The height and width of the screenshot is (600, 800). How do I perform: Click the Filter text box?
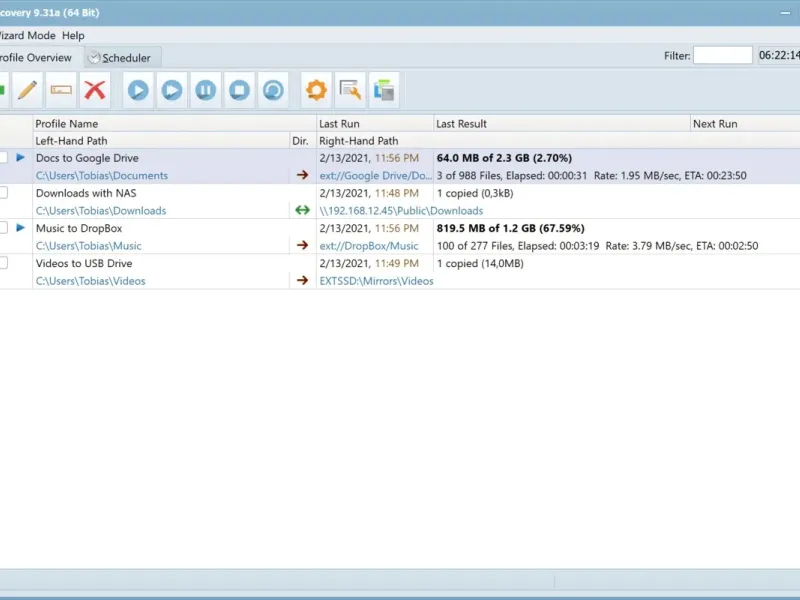[x=722, y=56]
